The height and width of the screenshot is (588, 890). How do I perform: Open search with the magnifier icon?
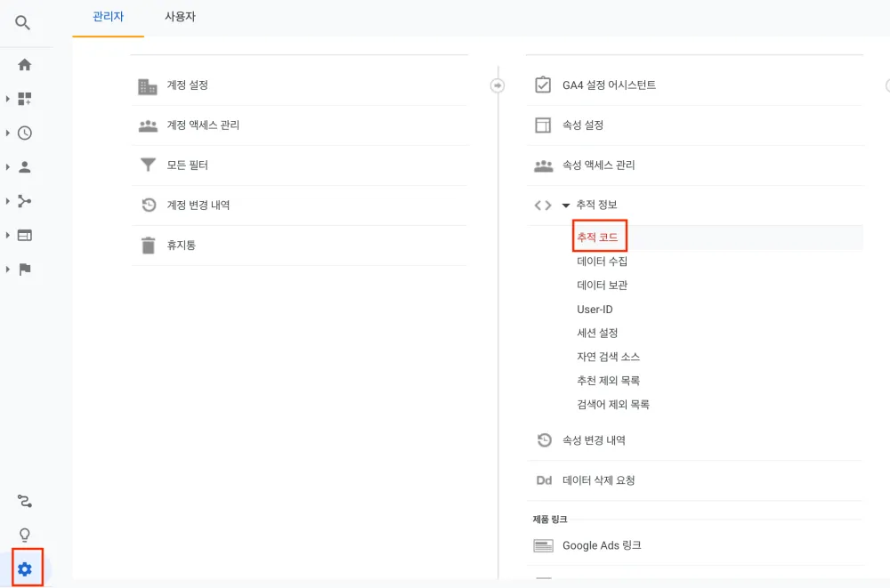click(x=23, y=23)
